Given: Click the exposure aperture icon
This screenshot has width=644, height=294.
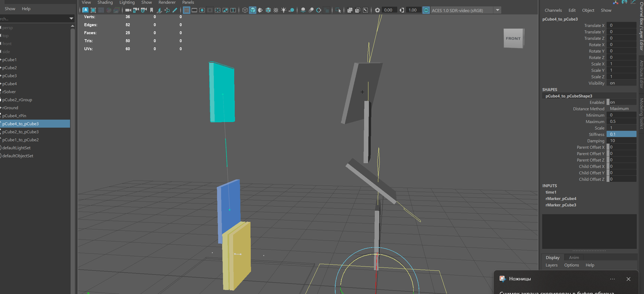Looking at the screenshot, I should click(377, 10).
